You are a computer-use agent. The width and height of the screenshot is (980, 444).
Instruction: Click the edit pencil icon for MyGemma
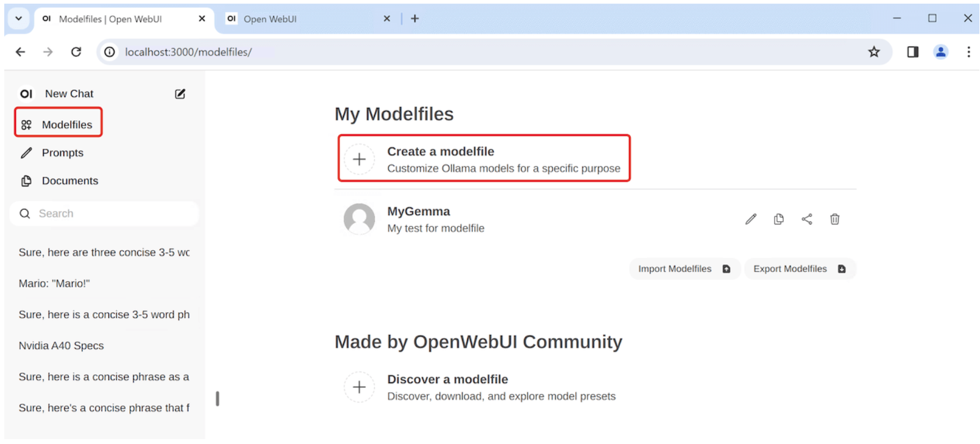pos(751,219)
